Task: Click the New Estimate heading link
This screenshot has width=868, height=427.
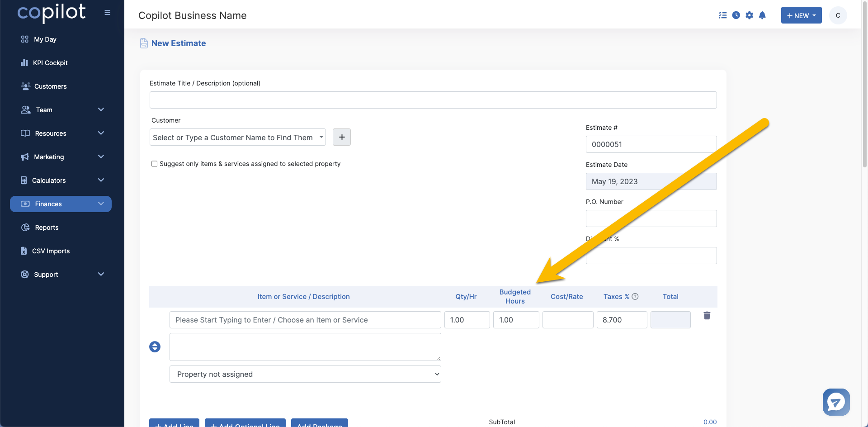Action: pyautogui.click(x=179, y=43)
